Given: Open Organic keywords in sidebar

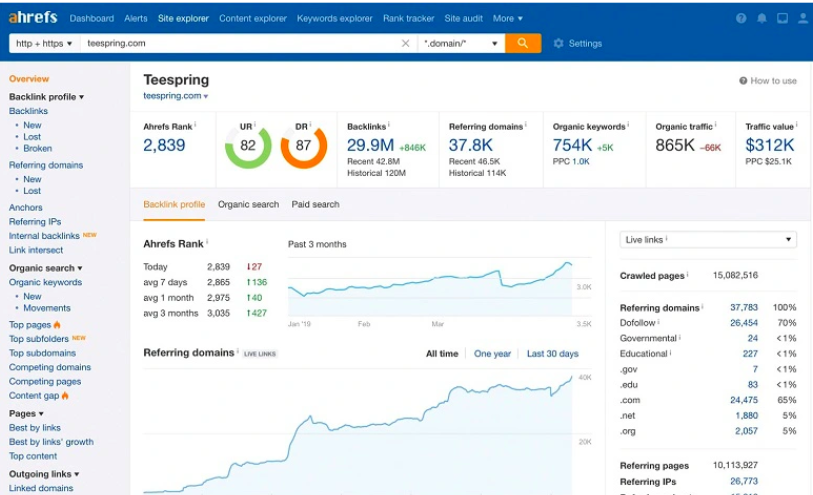Looking at the screenshot, I should pyautogui.click(x=46, y=282).
